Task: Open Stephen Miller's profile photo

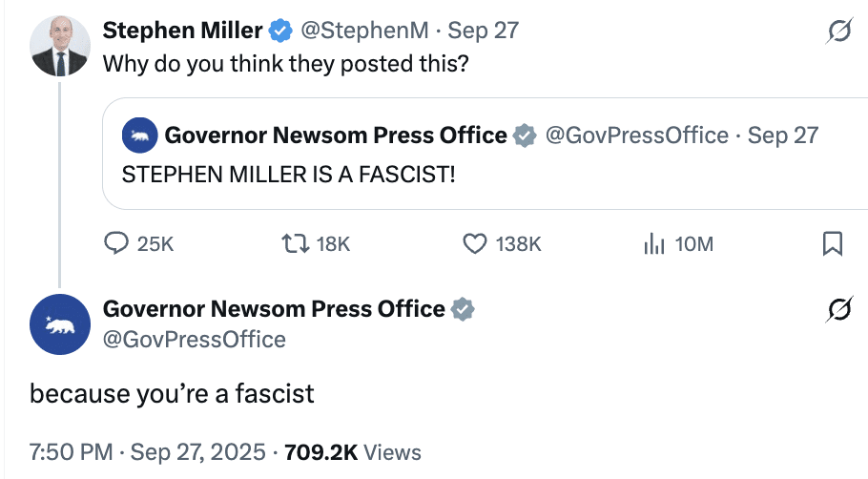Action: pos(60,47)
